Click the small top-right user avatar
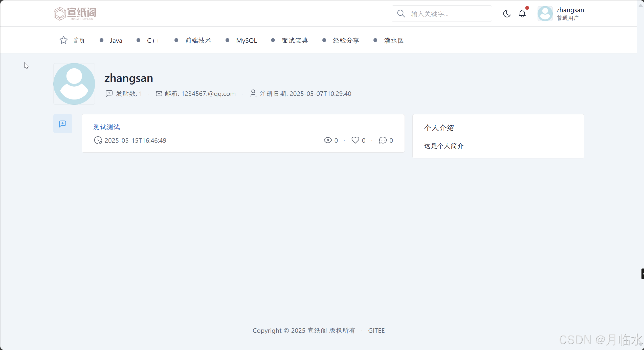644x350 pixels. pyautogui.click(x=545, y=14)
